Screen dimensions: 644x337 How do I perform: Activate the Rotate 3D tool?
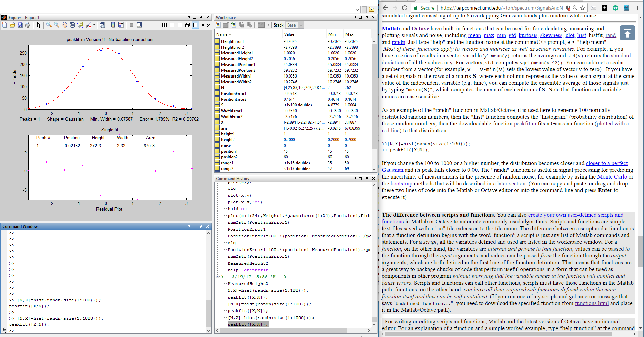[x=72, y=25]
